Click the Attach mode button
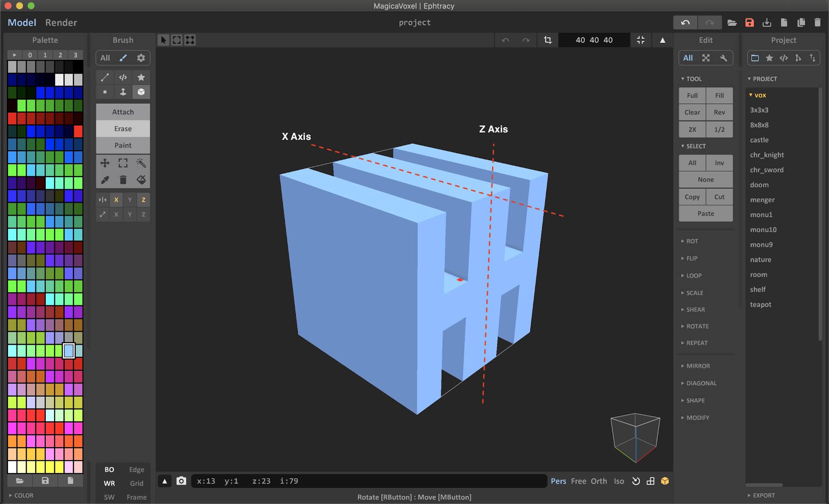The width and height of the screenshot is (829, 504). pyautogui.click(x=123, y=112)
